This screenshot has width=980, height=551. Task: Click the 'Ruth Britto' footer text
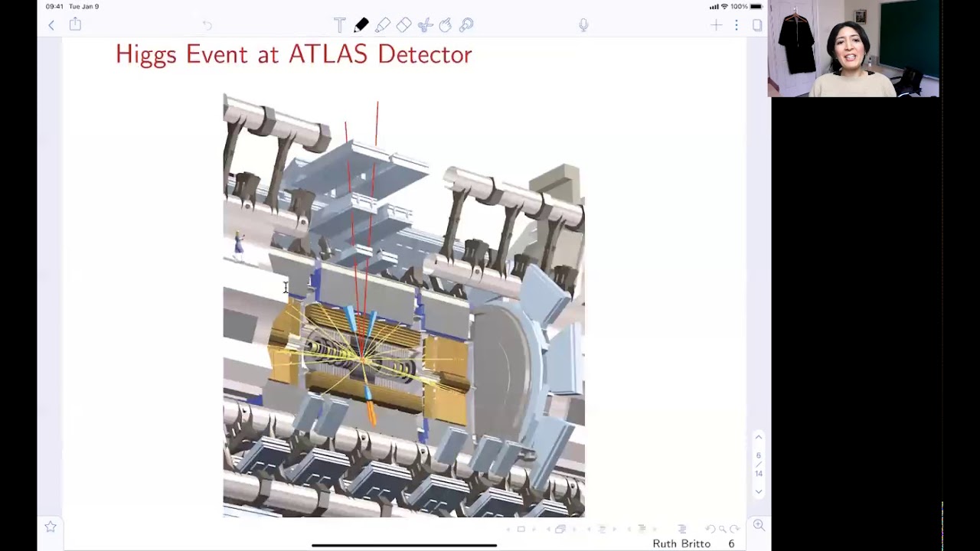pos(681,543)
